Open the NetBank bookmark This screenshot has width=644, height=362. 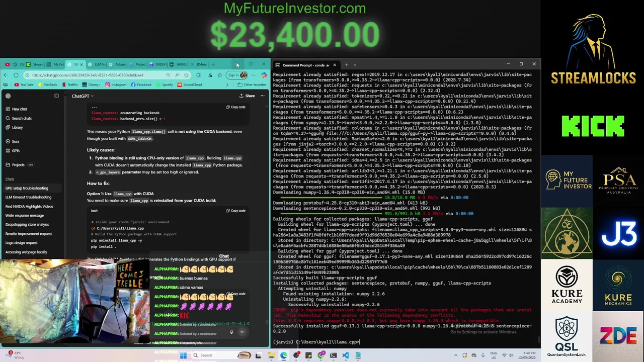coord(48,84)
